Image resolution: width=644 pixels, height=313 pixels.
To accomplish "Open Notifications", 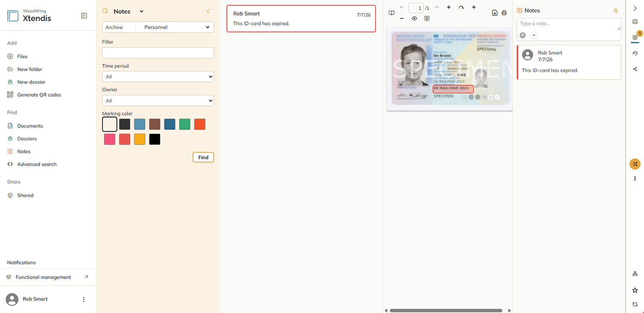I will [21, 262].
